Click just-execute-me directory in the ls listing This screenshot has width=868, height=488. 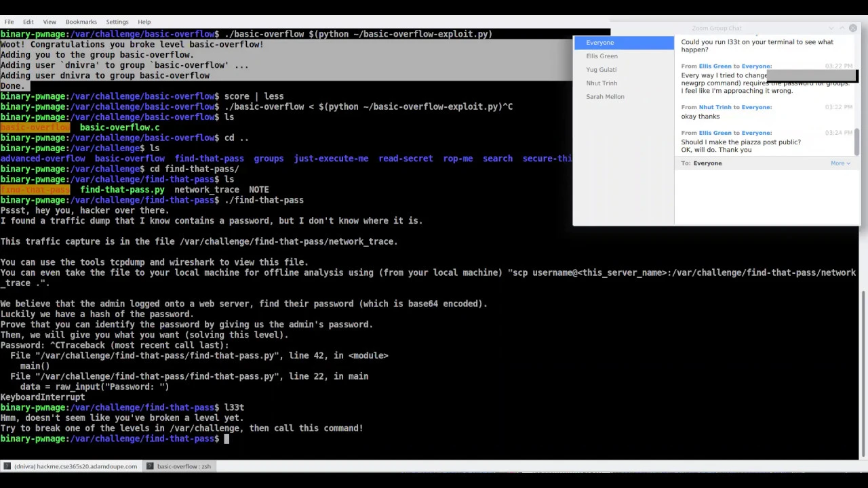(331, 159)
